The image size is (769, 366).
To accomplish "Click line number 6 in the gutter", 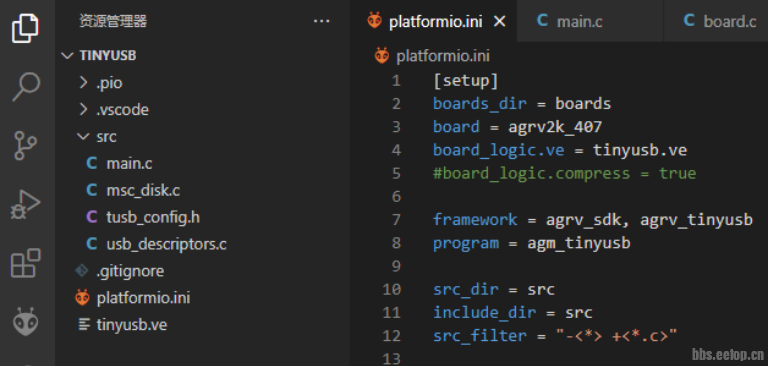I will coord(396,197).
